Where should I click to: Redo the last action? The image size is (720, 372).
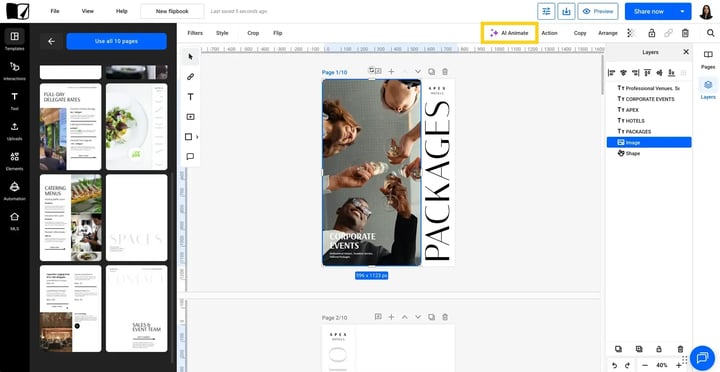point(627,366)
